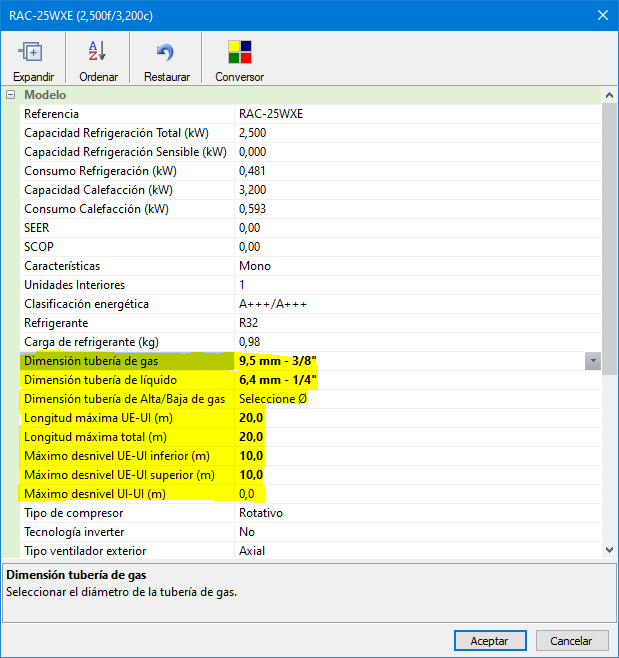The image size is (619, 658).
Task: Click the scrollbar up arrow
Action: pos(609,95)
